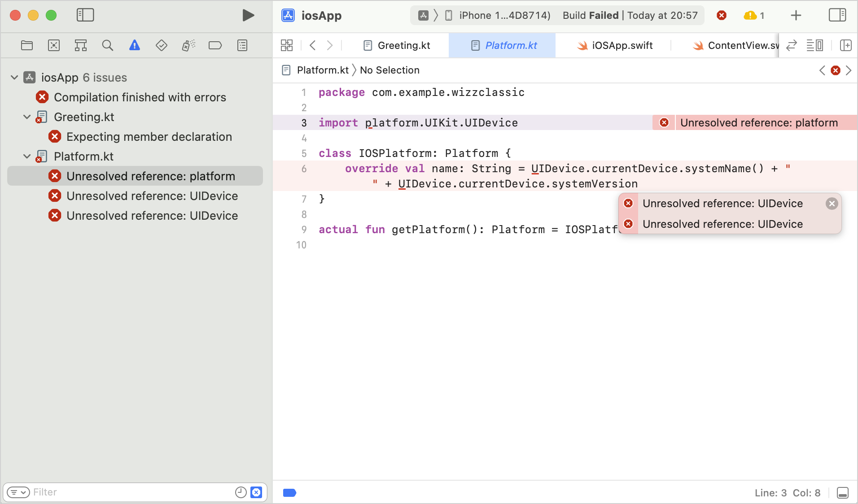This screenshot has height=504, width=858.
Task: Dismiss the UIDevice error popup
Action: point(832,203)
